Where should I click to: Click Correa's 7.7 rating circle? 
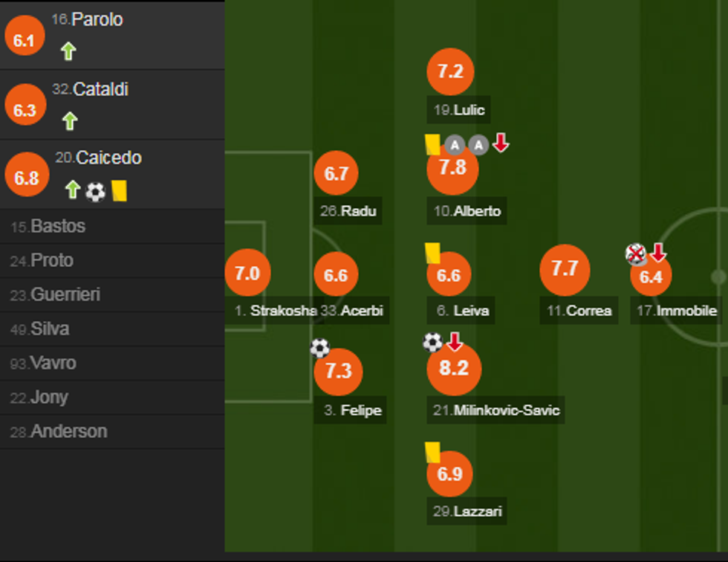tap(565, 269)
